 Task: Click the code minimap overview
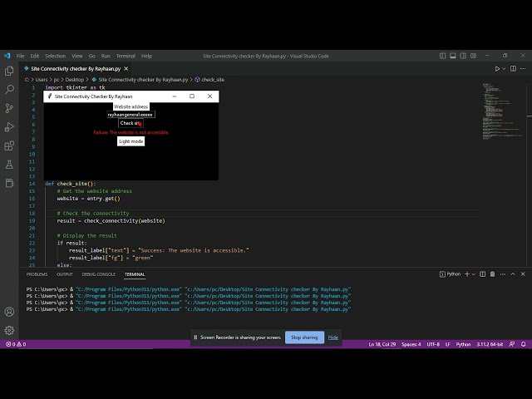(503, 111)
